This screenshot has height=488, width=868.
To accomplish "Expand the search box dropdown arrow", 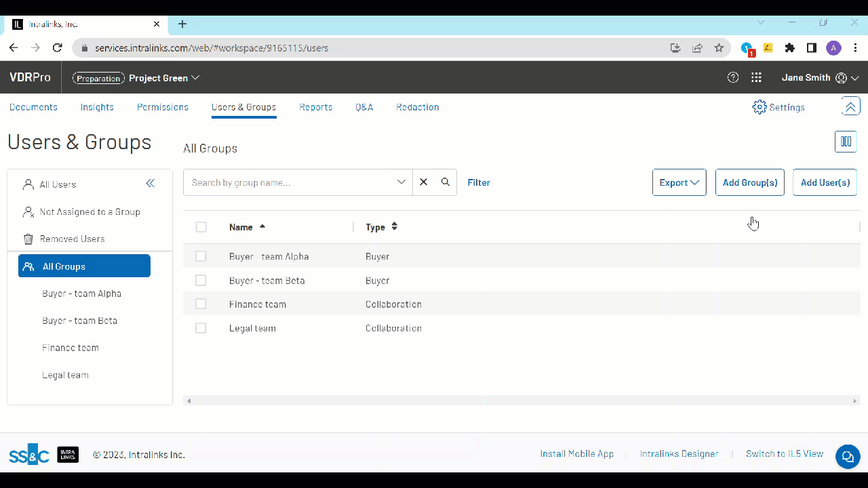I will click(401, 182).
